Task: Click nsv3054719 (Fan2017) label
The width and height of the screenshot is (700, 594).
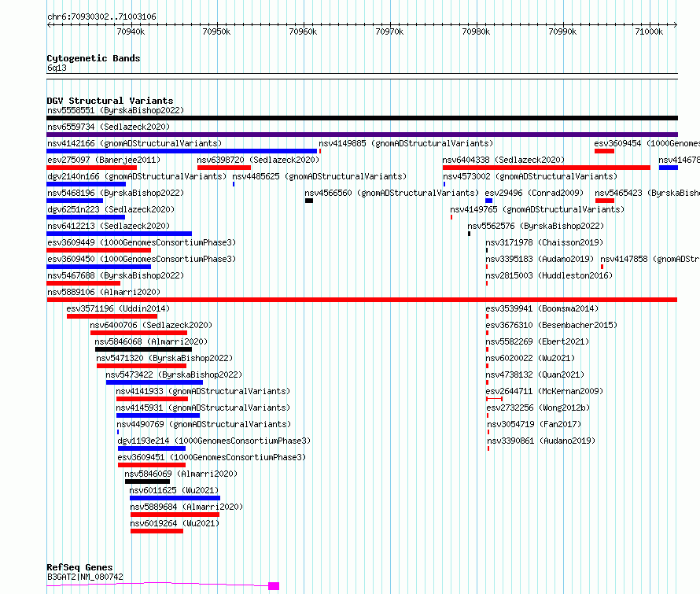Action: [x=534, y=424]
